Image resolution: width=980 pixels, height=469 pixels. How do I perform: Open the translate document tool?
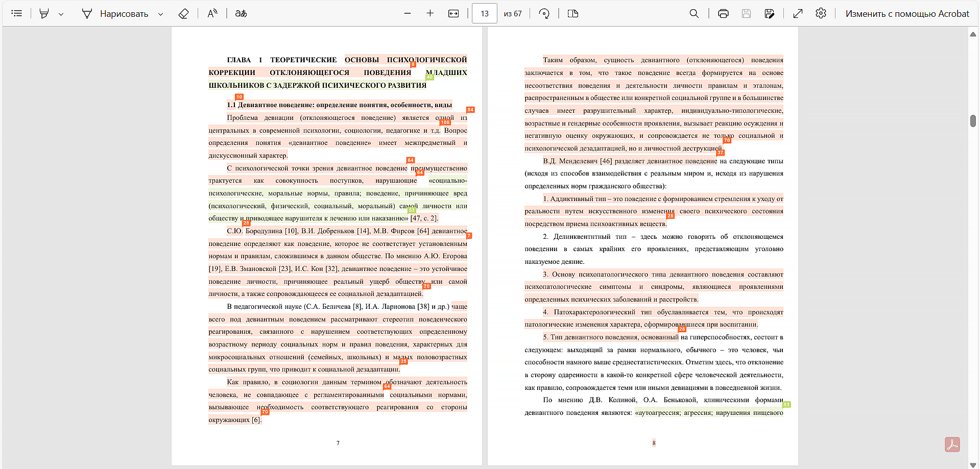[241, 14]
